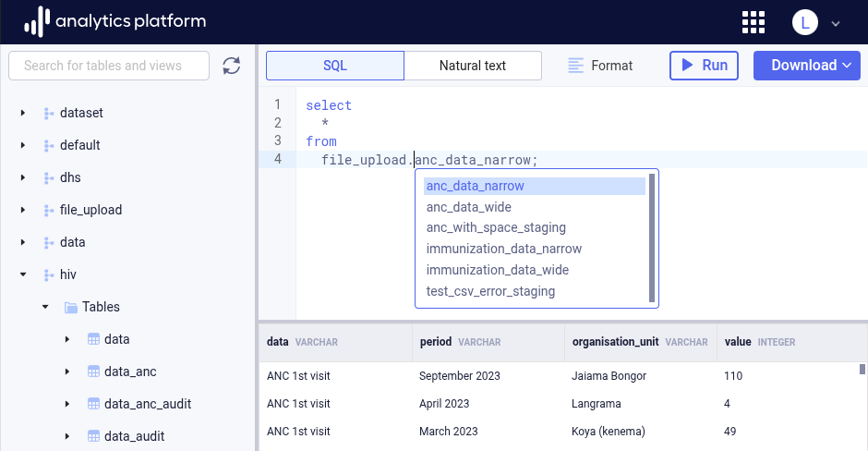Run the query
The width and height of the screenshot is (868, 451).
click(x=704, y=66)
